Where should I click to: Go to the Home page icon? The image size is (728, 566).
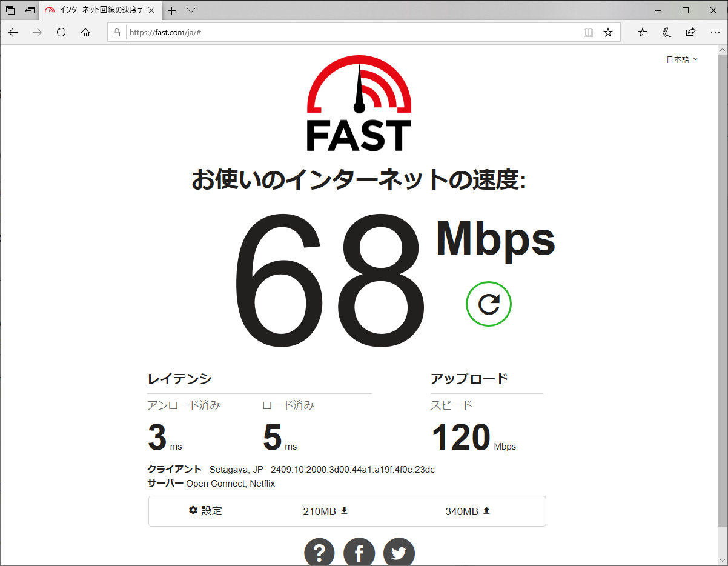[x=85, y=33]
